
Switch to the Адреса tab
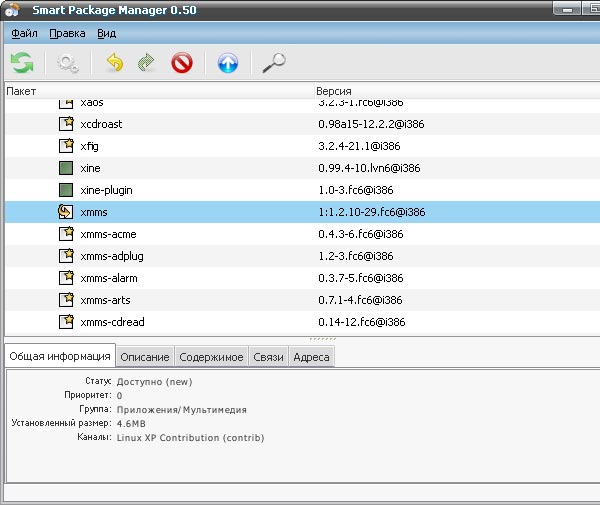click(x=311, y=357)
